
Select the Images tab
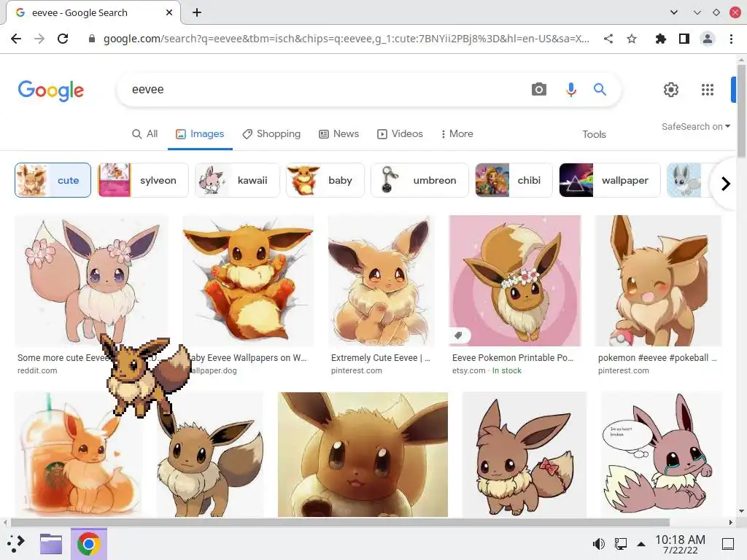click(200, 134)
